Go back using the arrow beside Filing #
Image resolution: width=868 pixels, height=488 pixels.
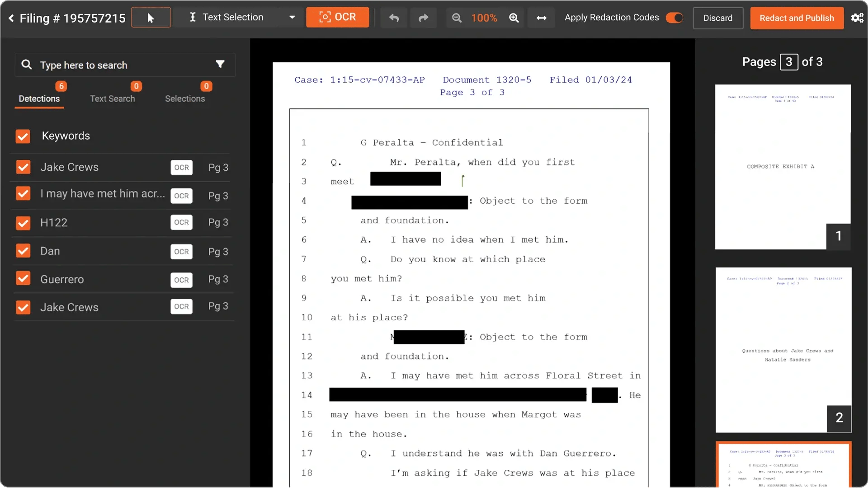pos(11,18)
